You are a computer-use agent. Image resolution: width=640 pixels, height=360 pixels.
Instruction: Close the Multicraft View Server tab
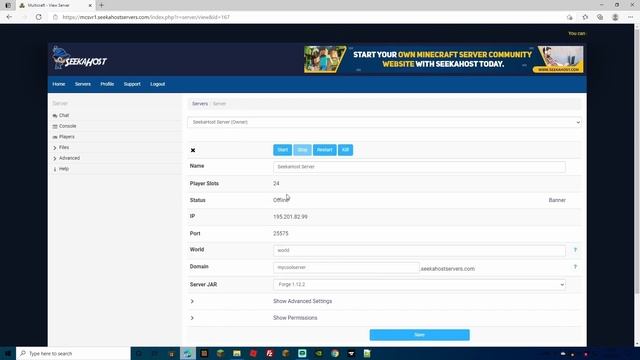90,5
